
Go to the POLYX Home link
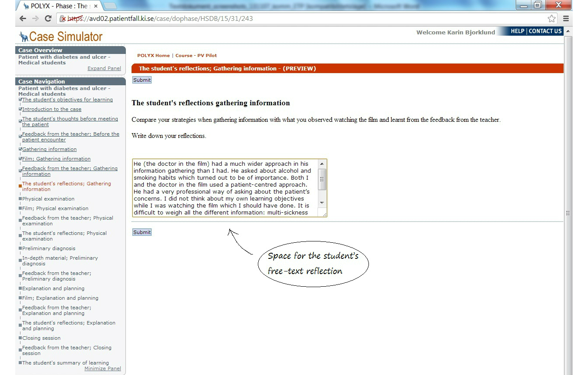pyautogui.click(x=153, y=56)
